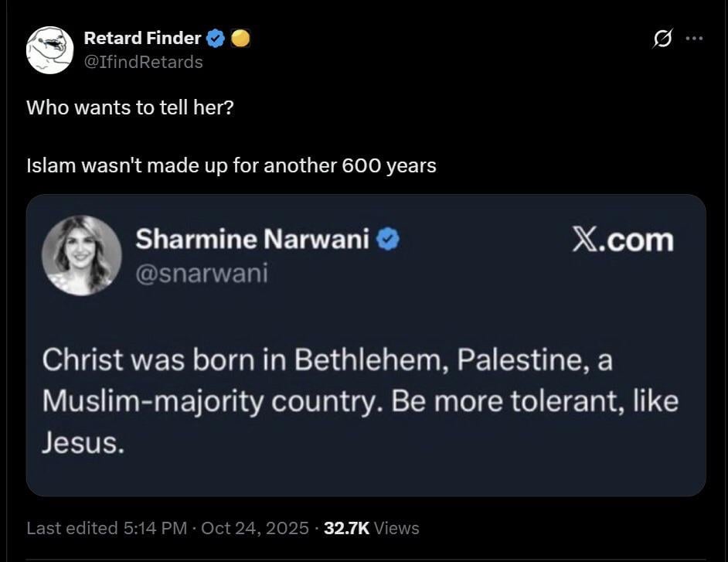
Task: Click the "Who wants to tell her?" text
Action: click(x=130, y=107)
